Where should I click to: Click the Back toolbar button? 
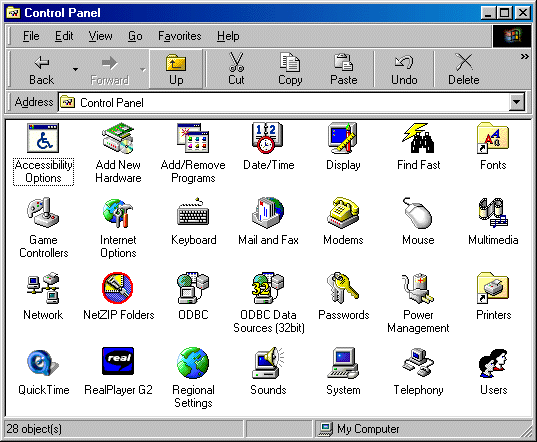tap(41, 70)
